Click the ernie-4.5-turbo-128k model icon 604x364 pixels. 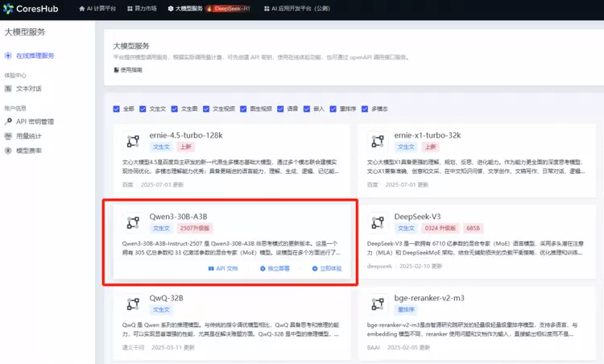click(133, 141)
